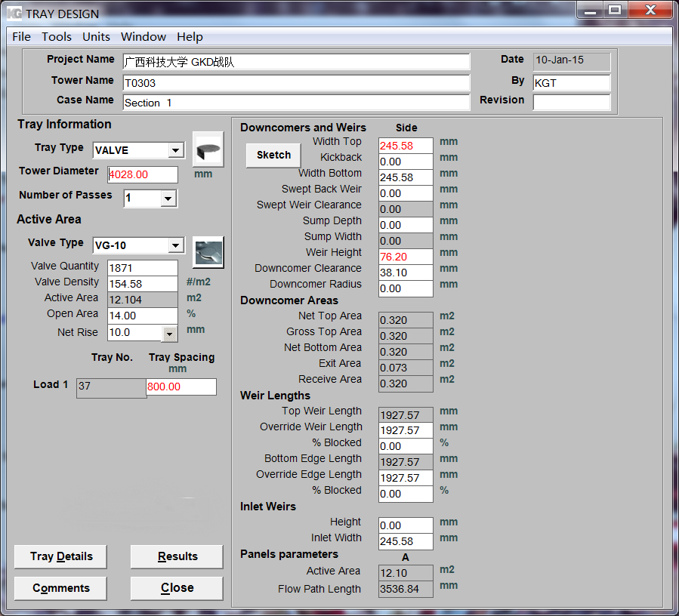Click the Panels Active Area value 12.10
The height and width of the screenshot is (616, 679).
coord(406,573)
